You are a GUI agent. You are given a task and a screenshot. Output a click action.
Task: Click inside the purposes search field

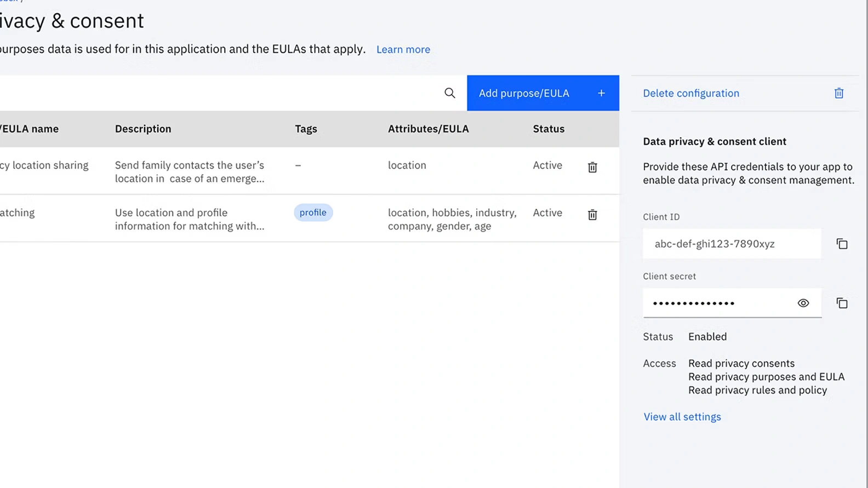[x=219, y=93]
